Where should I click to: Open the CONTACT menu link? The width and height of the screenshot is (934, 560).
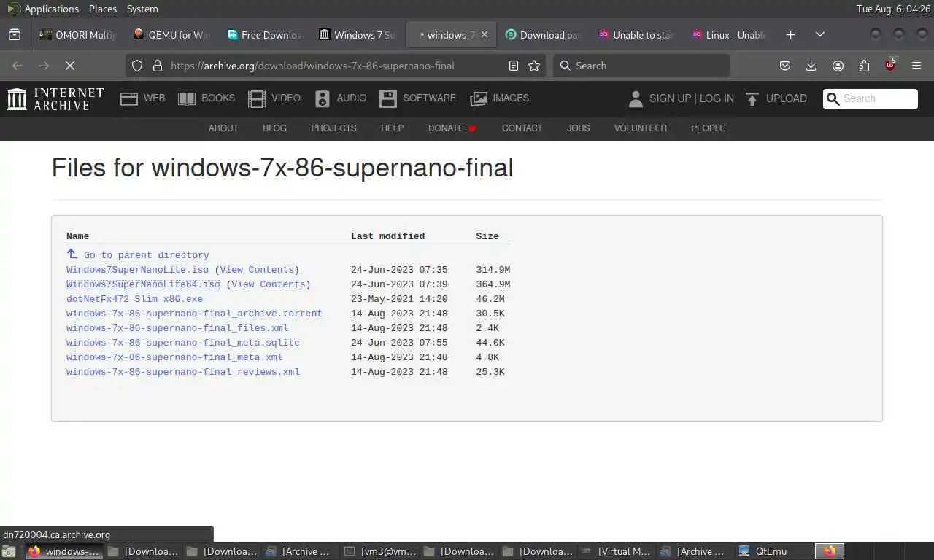(522, 128)
